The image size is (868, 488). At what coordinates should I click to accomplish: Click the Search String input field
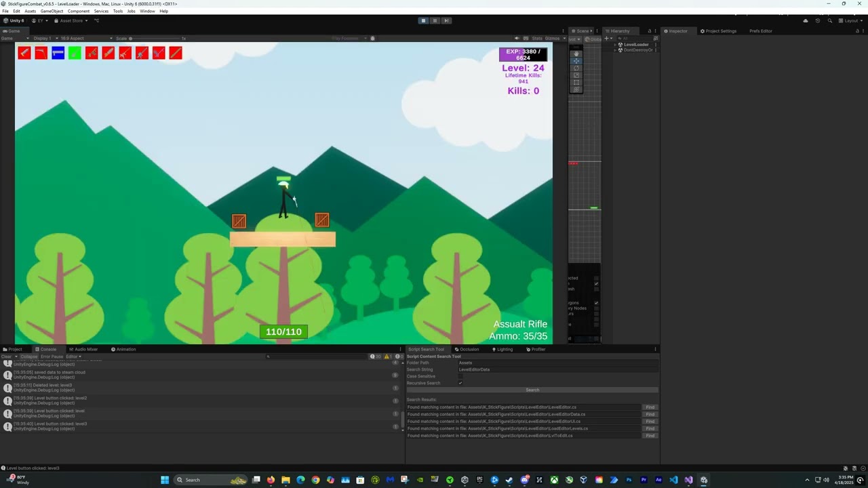(558, 369)
